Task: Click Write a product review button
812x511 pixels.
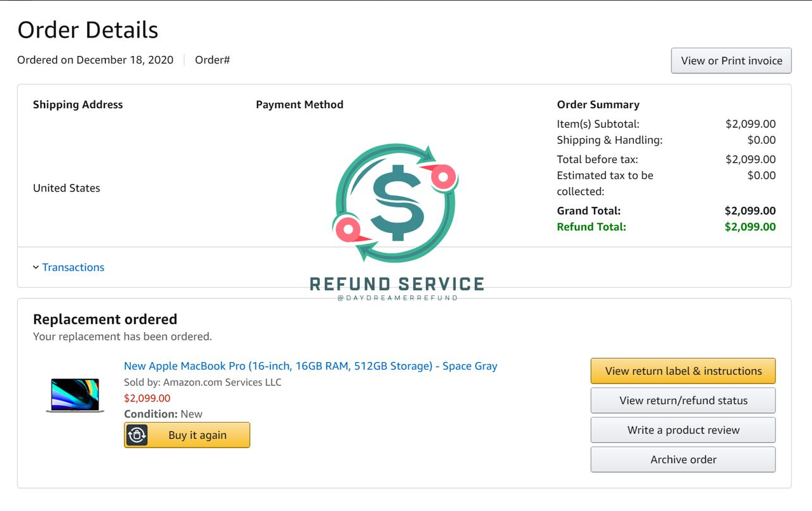Action: pos(683,430)
